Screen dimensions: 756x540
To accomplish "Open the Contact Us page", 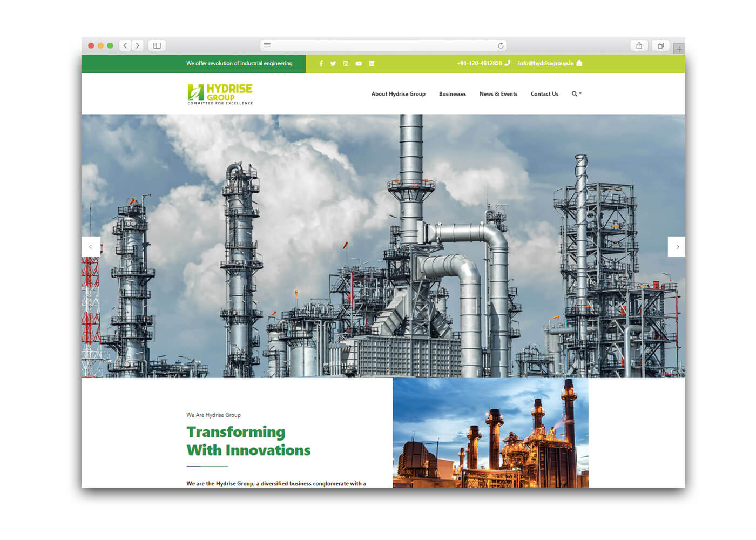I will click(544, 94).
